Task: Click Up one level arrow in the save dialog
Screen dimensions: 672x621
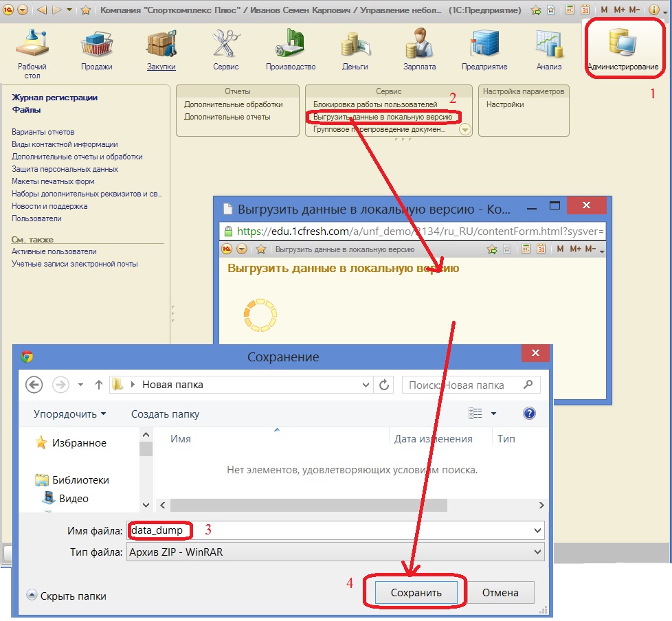Action: click(x=98, y=385)
